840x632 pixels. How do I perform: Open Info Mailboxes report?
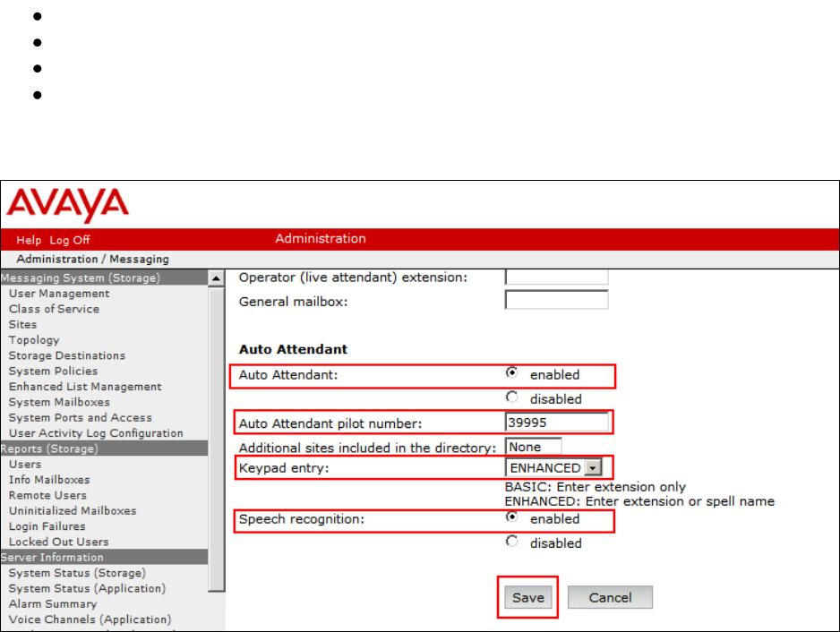tap(49, 480)
